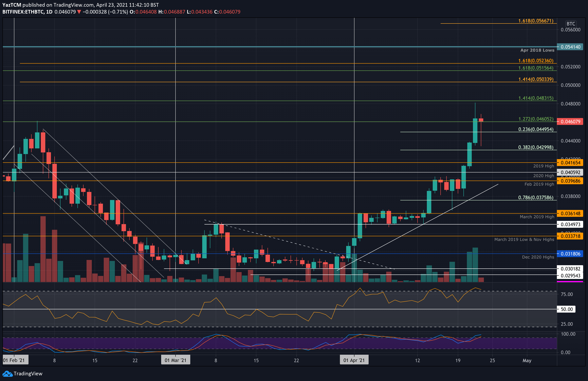Click the red down-arrow change indicator
Image resolution: width=588 pixels, height=381 pixels.
click(79, 12)
